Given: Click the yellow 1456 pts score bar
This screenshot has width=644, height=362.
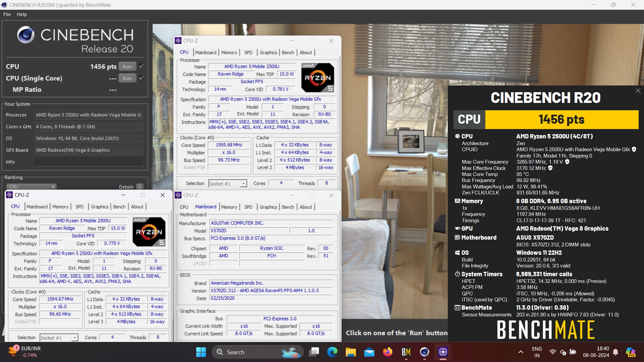Looking at the screenshot, I should pyautogui.click(x=562, y=119).
